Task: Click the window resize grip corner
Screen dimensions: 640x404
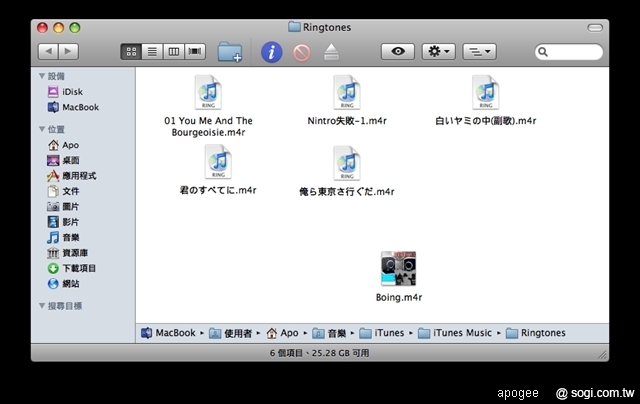Action: pos(602,355)
